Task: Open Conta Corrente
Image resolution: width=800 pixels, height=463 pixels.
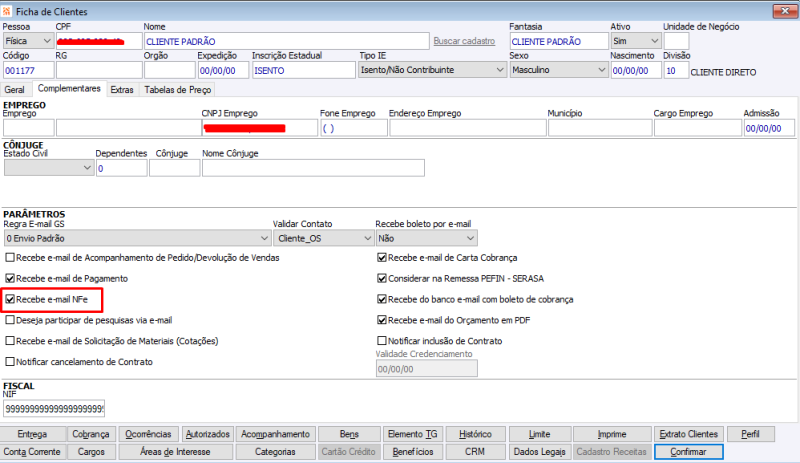Action: coord(33,452)
